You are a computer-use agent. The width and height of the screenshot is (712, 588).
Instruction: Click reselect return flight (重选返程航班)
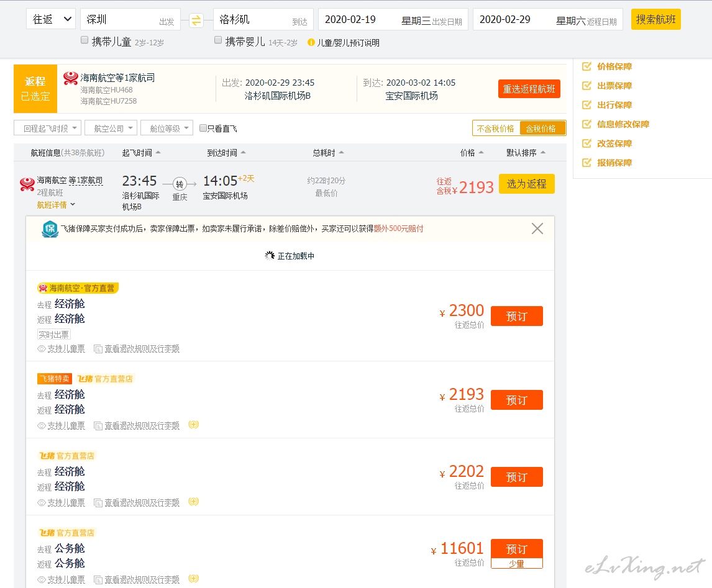529,89
